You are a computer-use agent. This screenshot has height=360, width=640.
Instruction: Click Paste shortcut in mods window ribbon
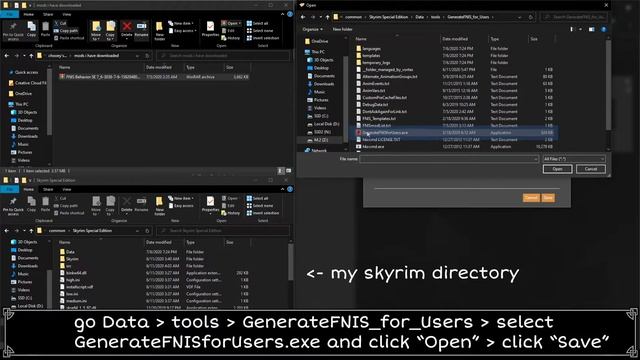pos(69,38)
